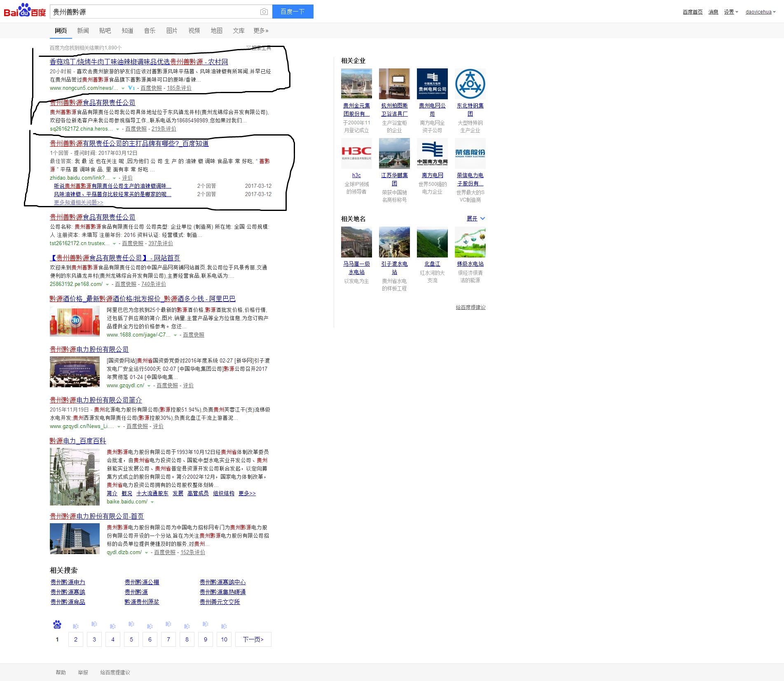Image resolution: width=784 pixels, height=681 pixels.
Task: Go to results page 10
Action: (224, 639)
